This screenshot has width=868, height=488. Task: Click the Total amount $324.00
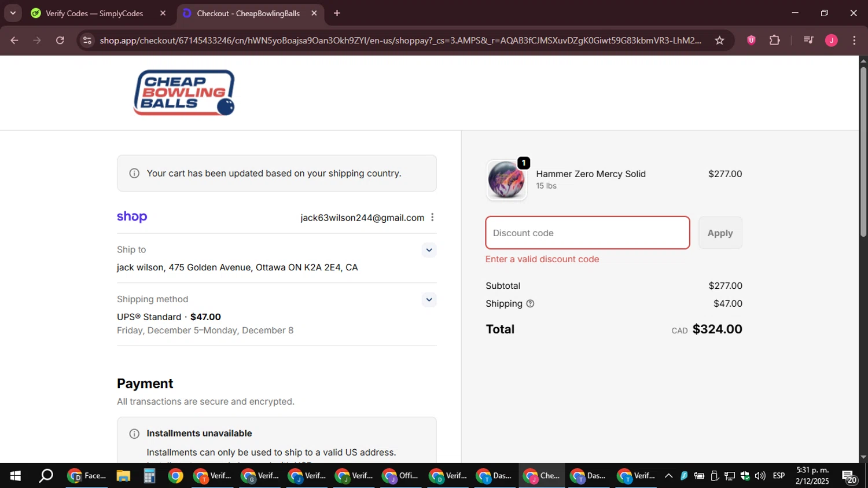[x=717, y=329]
